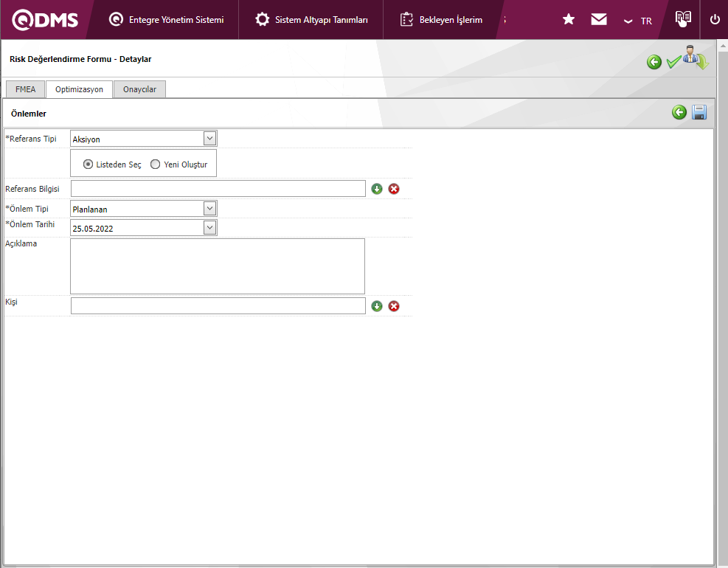Click the favorites star icon

[x=569, y=20]
